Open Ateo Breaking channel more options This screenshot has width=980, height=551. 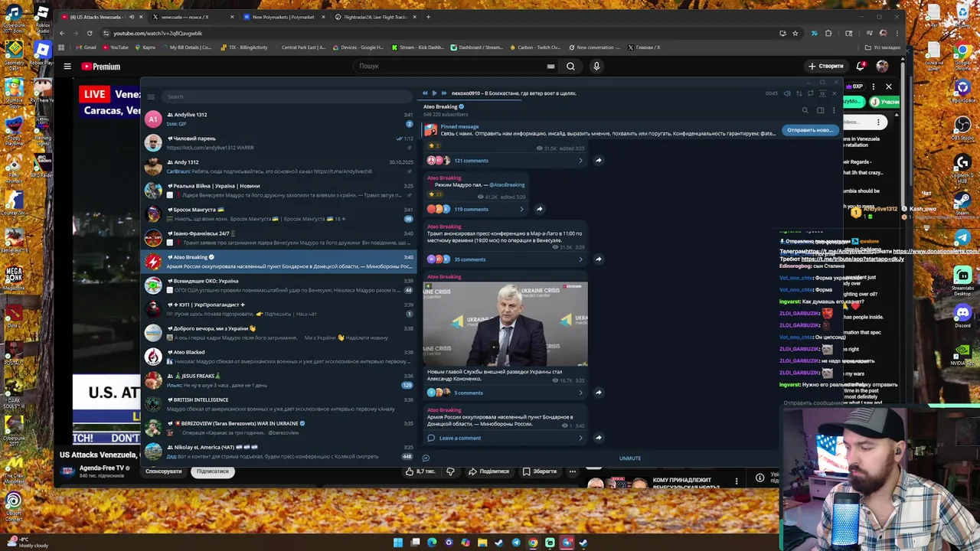pyautogui.click(x=834, y=110)
